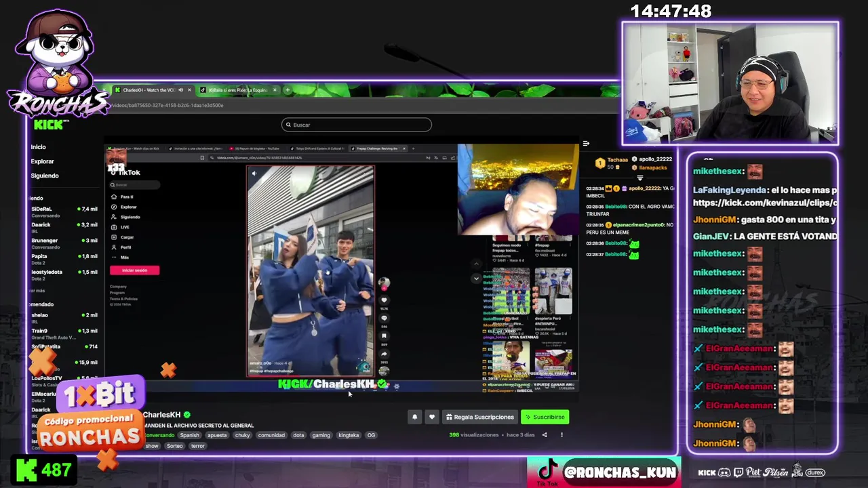Open TikTok video comments icon
Screen dimensions: 868x488
click(x=384, y=318)
